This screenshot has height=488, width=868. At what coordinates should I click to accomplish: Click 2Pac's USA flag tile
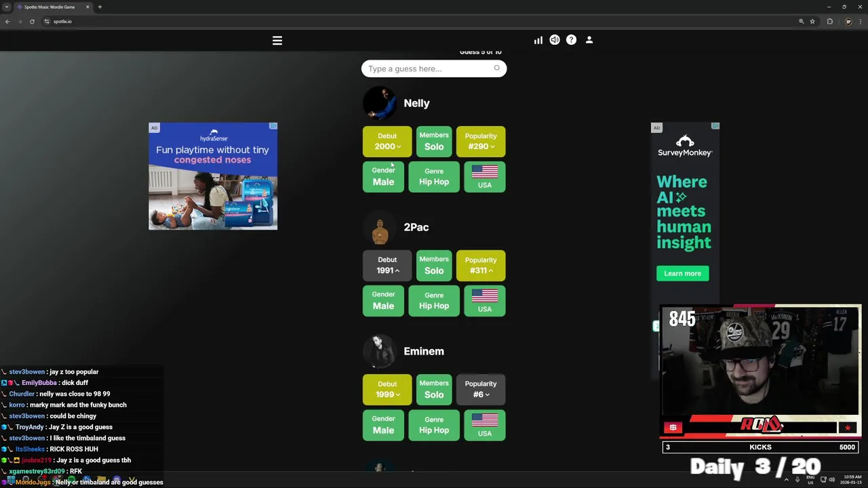click(x=485, y=301)
